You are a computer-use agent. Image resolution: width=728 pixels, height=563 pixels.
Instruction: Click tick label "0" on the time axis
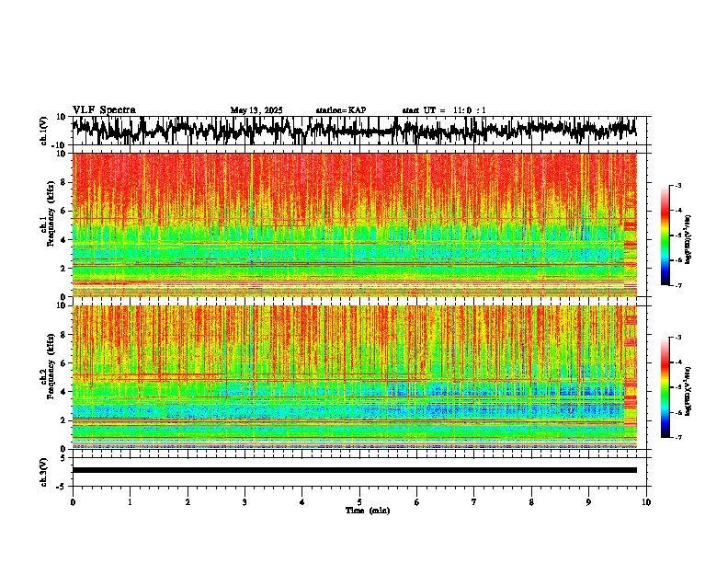[x=73, y=502]
